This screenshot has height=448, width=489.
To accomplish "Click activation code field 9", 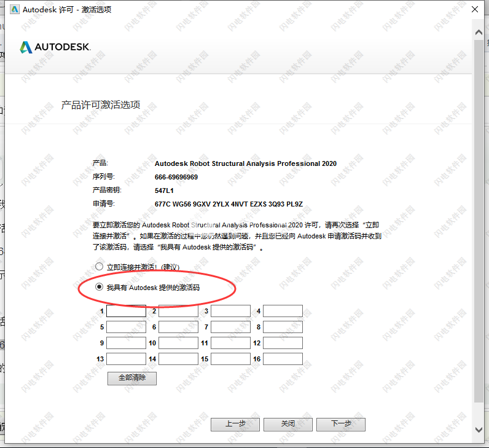I will (127, 343).
